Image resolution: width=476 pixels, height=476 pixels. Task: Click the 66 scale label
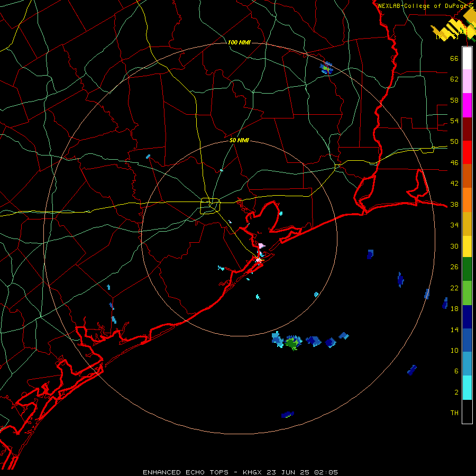tap(454, 58)
